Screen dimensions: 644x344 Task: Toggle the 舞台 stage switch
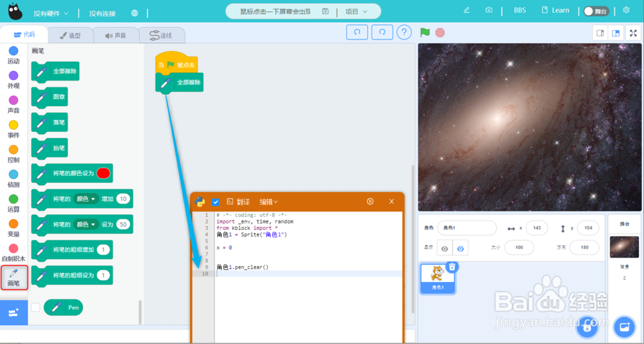[596, 11]
